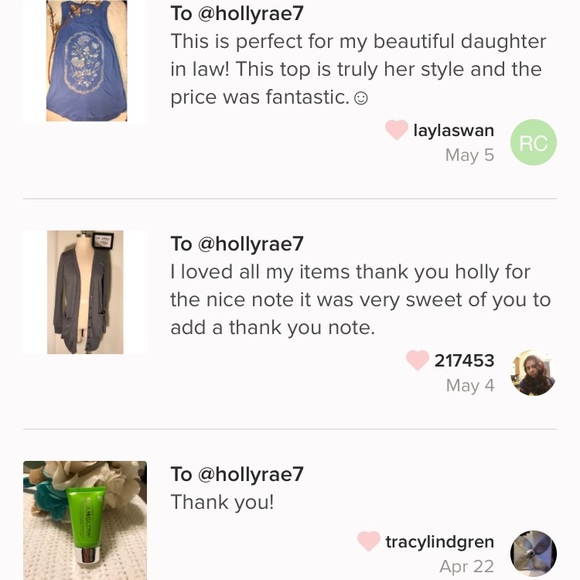580x580 pixels.
Task: Open tracylindgren's propeller profile avatar
Action: coord(533,554)
